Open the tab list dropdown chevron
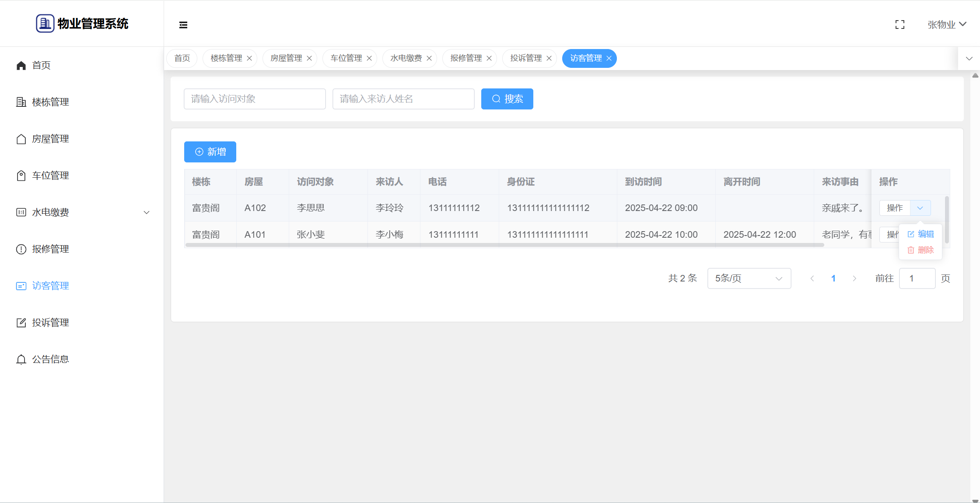Image resolution: width=980 pixels, height=503 pixels. tap(969, 58)
